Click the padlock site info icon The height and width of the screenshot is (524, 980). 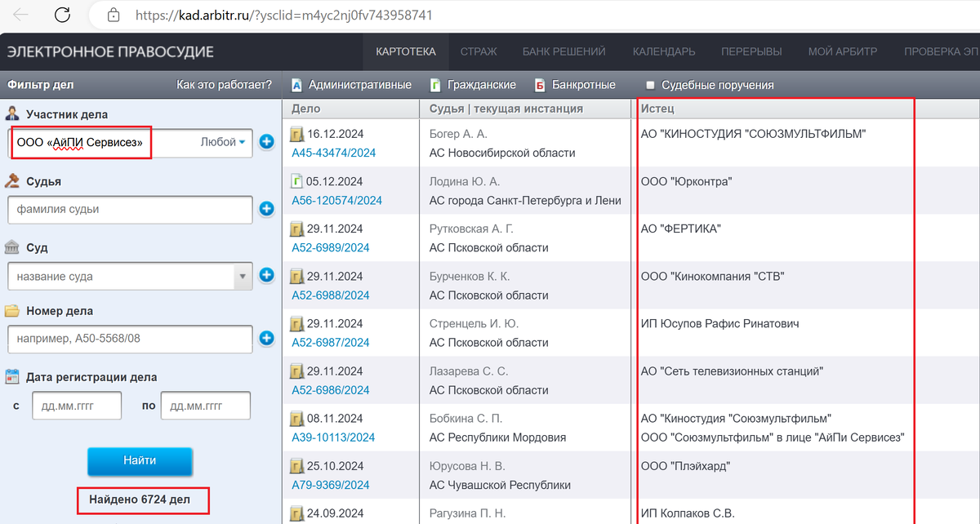click(114, 15)
